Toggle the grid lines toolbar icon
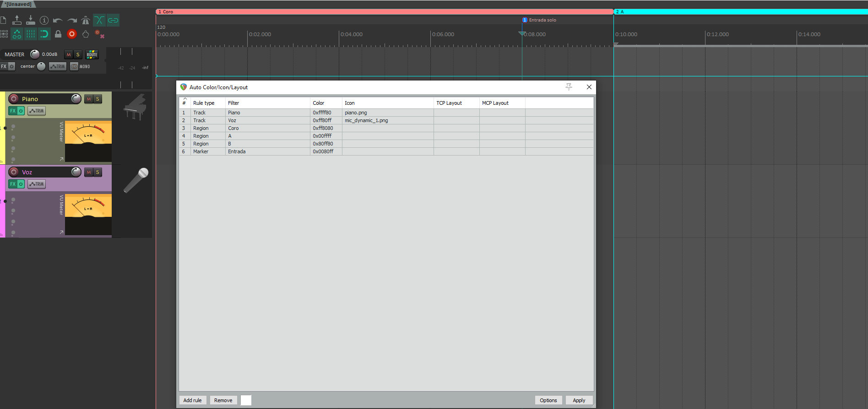 pyautogui.click(x=31, y=34)
